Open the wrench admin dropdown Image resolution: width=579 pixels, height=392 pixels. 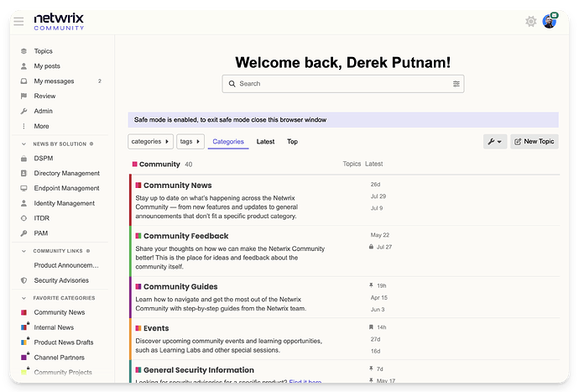tap(495, 142)
